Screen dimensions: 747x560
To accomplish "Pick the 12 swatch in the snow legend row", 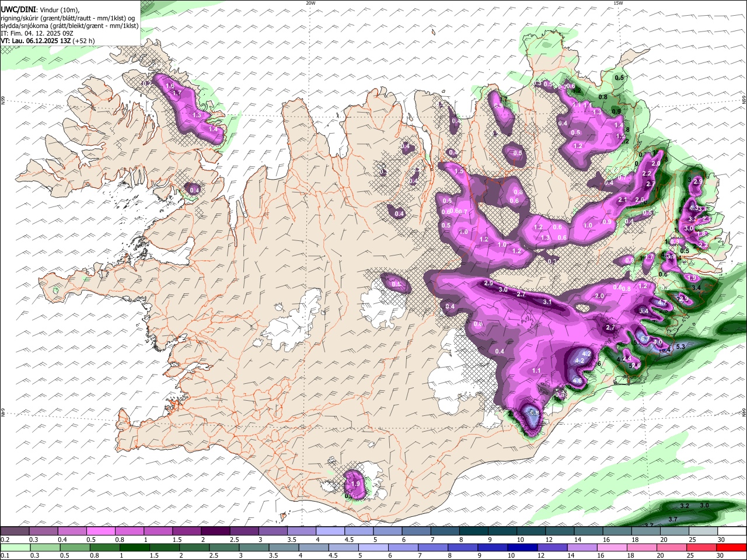I will point(560,531).
